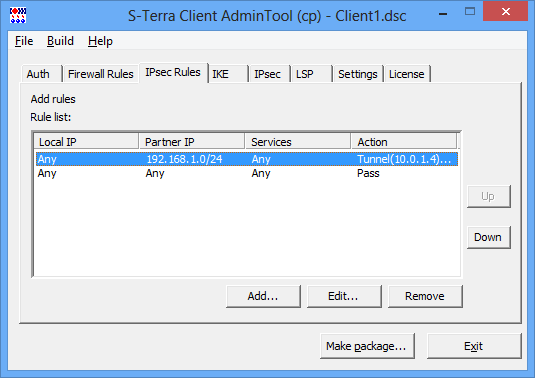535x378 pixels.
Task: Select the rule with Pass action
Action: click(x=247, y=173)
